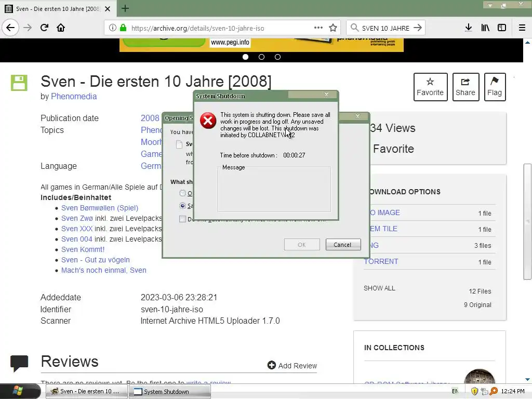Click the Favorite button
The width and height of the screenshot is (532, 399).
pos(430,87)
